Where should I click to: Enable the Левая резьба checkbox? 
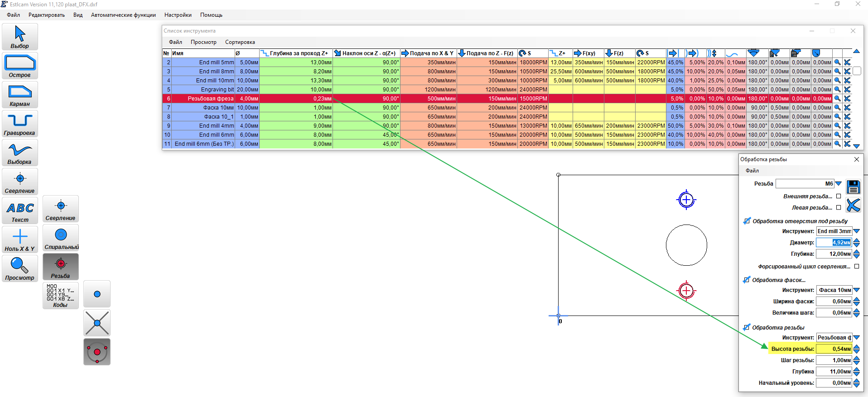839,208
